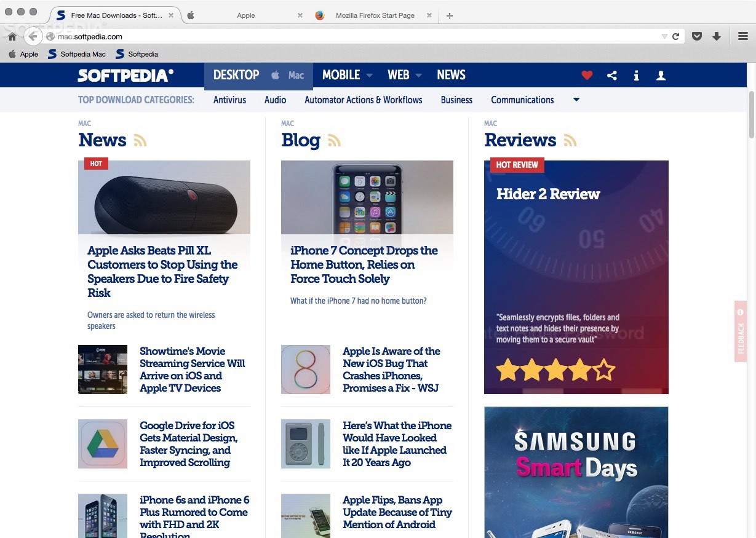756x538 pixels.
Task: Open iPhone 6s FHD and 2K article
Action: click(194, 517)
